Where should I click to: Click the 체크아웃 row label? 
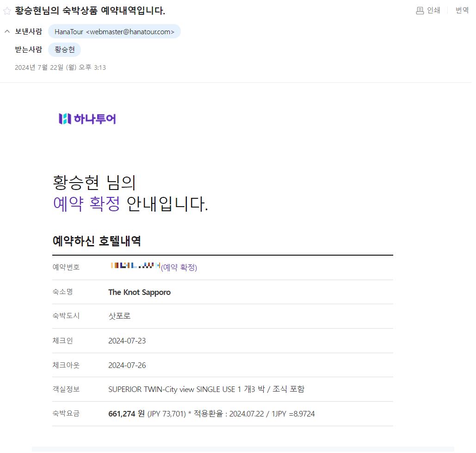[x=66, y=365]
